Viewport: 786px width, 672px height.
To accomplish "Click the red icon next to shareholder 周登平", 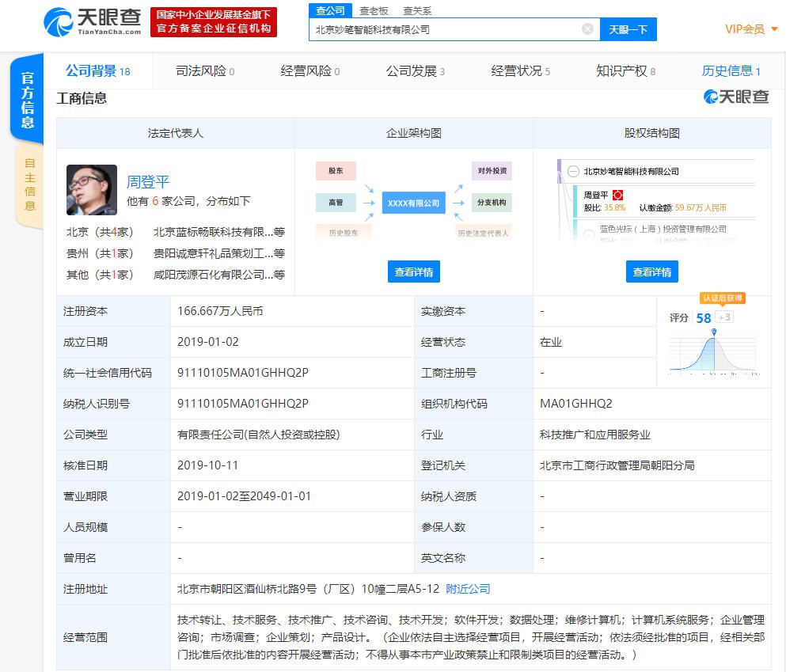I will tap(618, 195).
